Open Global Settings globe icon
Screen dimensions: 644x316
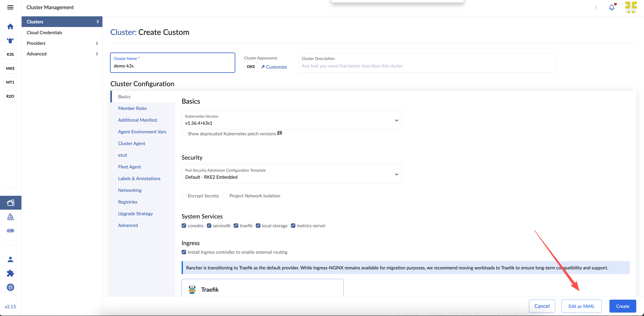(x=10, y=287)
